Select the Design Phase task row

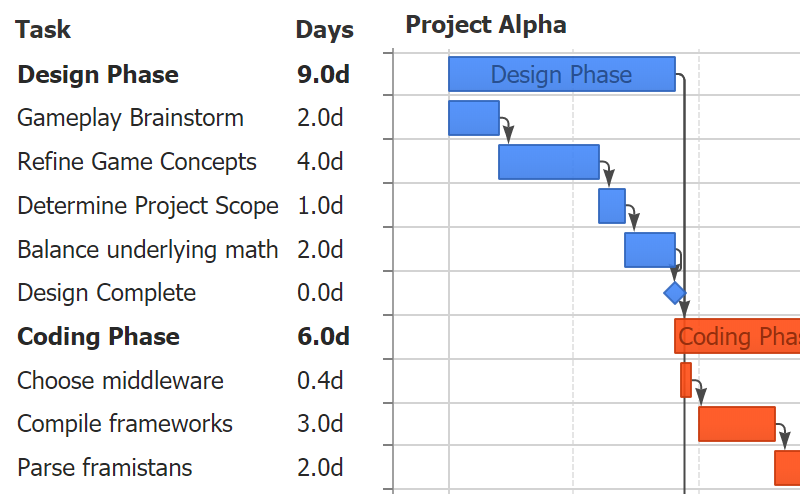[98, 75]
